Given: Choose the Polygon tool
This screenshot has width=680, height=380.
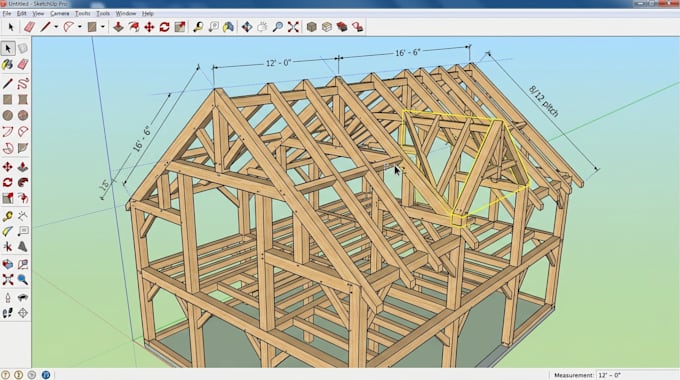Looking at the screenshot, I should 23,115.
